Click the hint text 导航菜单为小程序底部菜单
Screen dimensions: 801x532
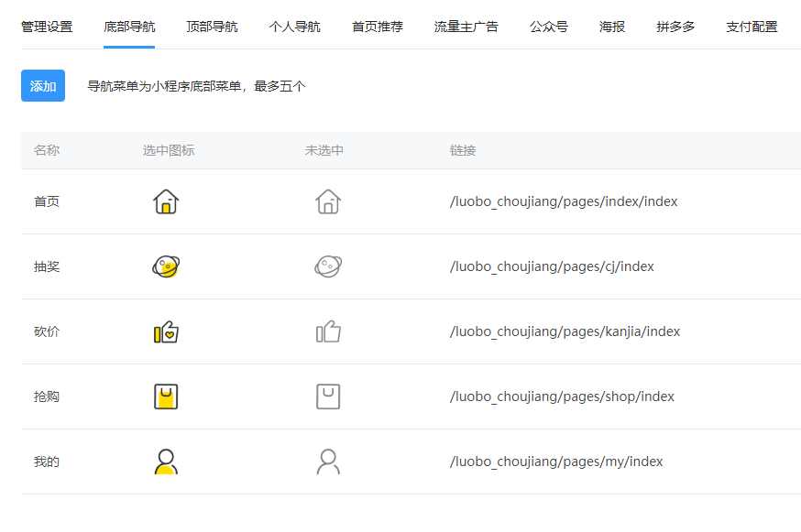(x=164, y=86)
